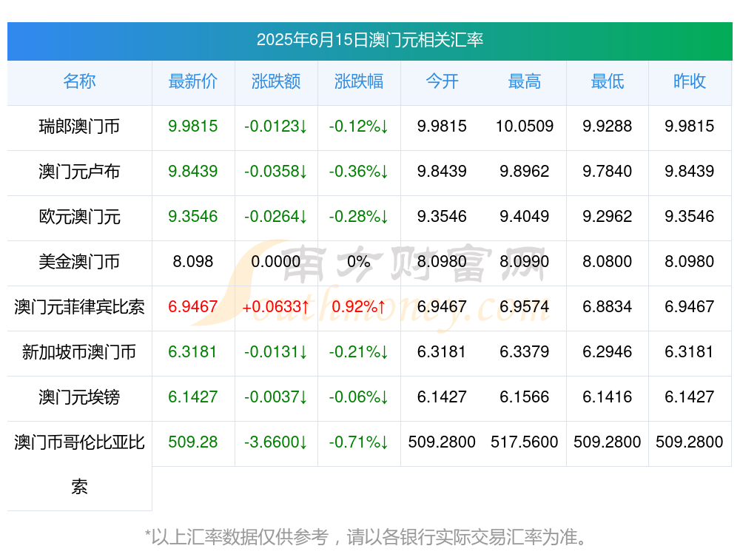Click the high value 6.1566

click(x=525, y=397)
